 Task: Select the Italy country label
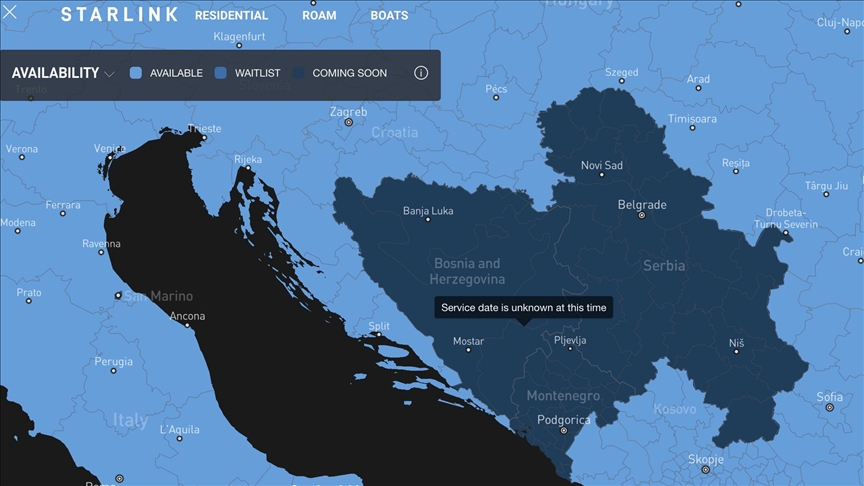coord(130,420)
